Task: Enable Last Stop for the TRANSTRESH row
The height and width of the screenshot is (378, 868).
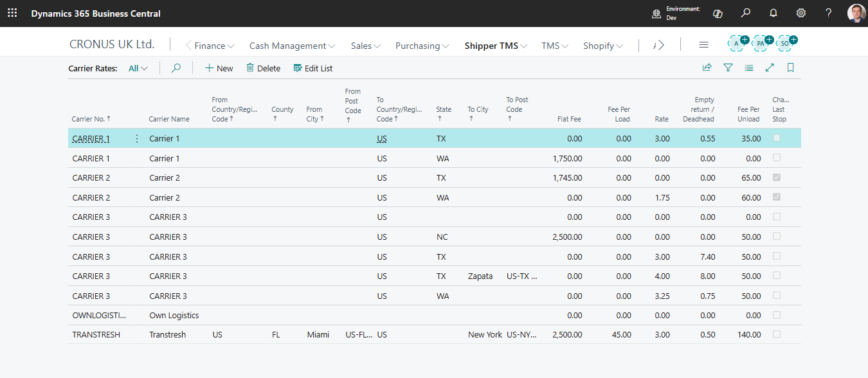Action: pos(776,334)
